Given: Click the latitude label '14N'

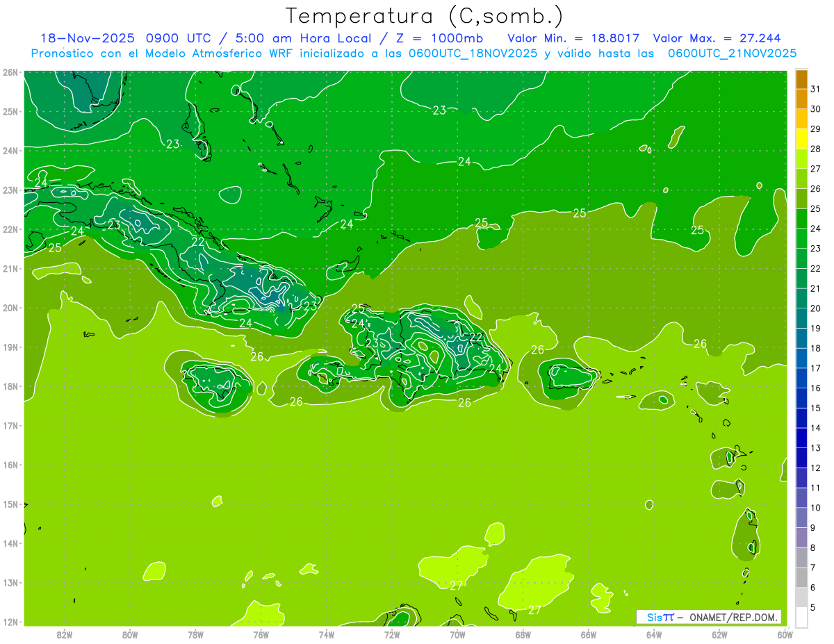Looking at the screenshot, I should click(10, 543).
